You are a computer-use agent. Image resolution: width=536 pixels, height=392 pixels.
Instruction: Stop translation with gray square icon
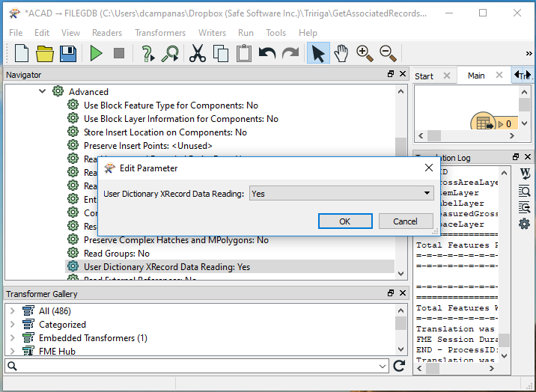coord(119,53)
